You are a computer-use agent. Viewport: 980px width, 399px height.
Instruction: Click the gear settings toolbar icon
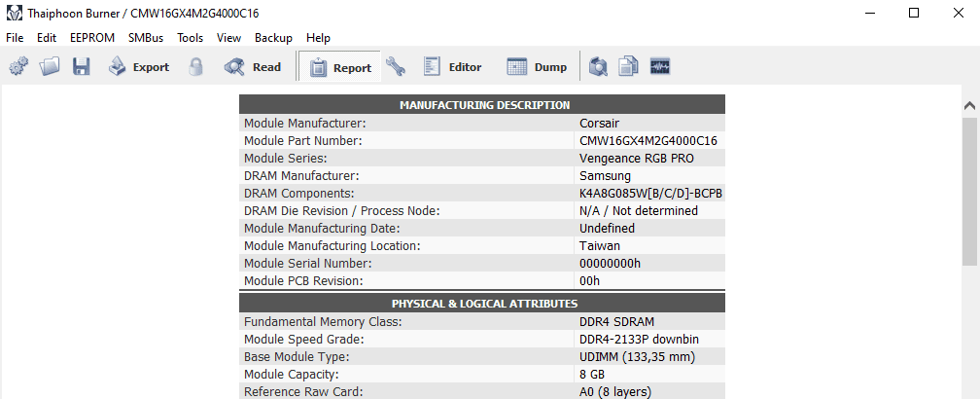[x=18, y=66]
